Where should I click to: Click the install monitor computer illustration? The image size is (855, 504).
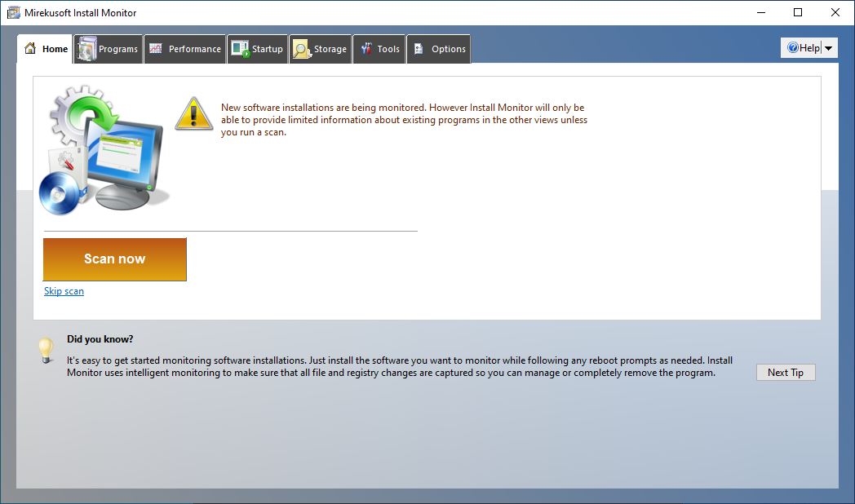(103, 150)
